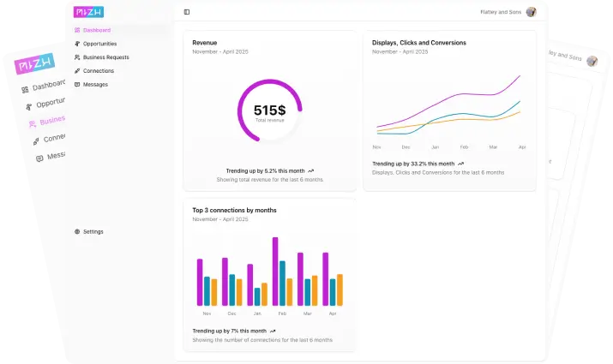Screen dimensions: 613x364
Task: Click the avatar in the right back window
Action: pos(592,62)
